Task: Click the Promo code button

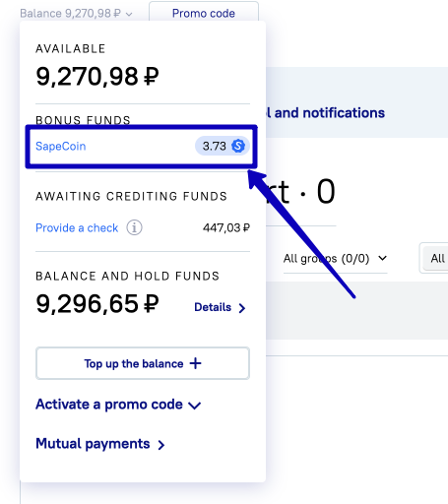Action: click(204, 13)
